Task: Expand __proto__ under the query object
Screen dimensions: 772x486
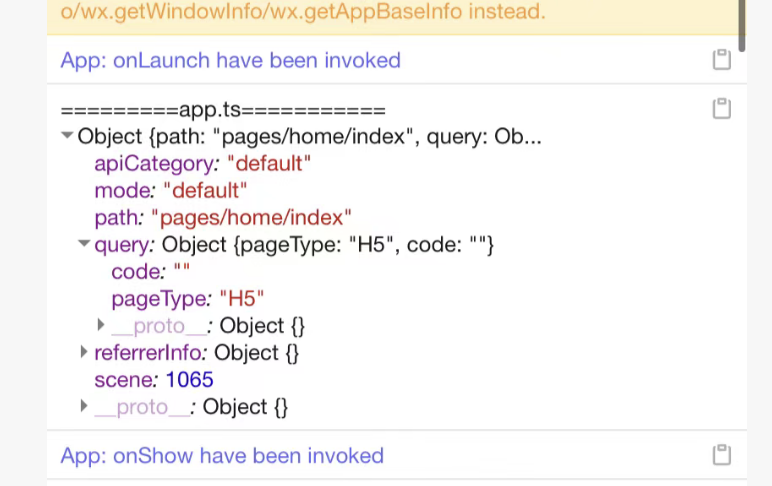Action: click(x=101, y=325)
